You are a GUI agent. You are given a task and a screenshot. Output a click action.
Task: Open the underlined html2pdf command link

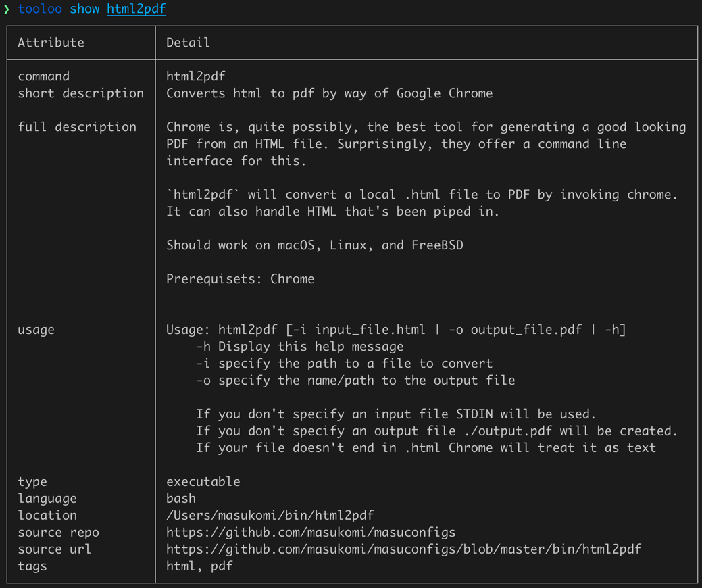[136, 9]
